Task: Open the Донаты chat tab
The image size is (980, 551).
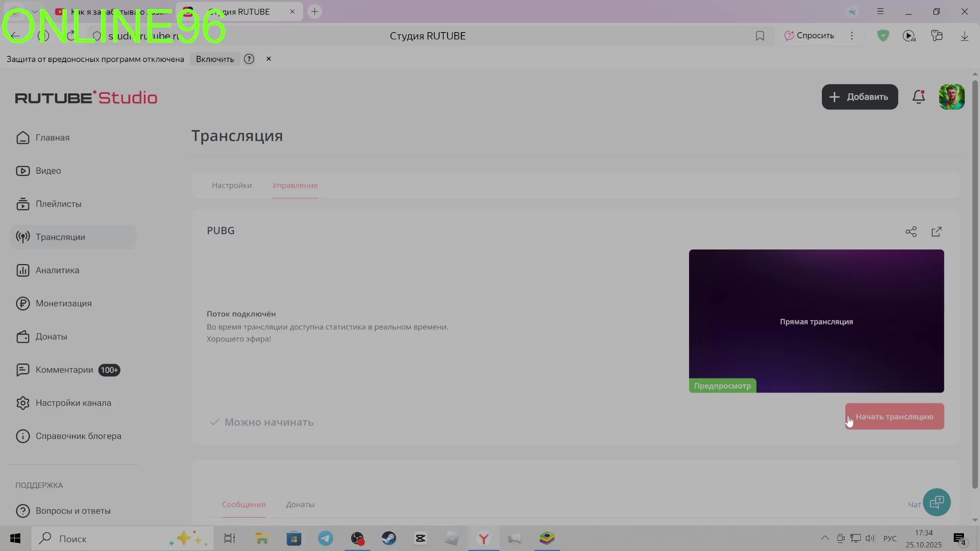Action: pyautogui.click(x=300, y=504)
